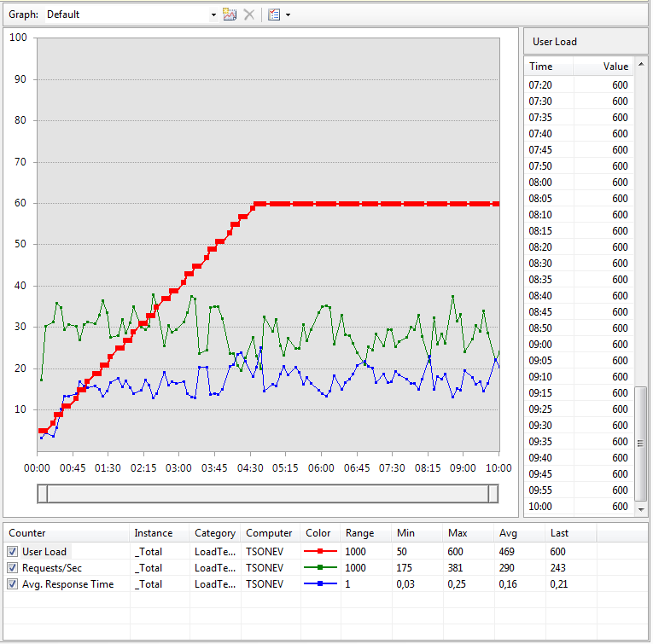653x644 pixels.
Task: Click the Avg. Response Time Range value 1
Action: 347,584
